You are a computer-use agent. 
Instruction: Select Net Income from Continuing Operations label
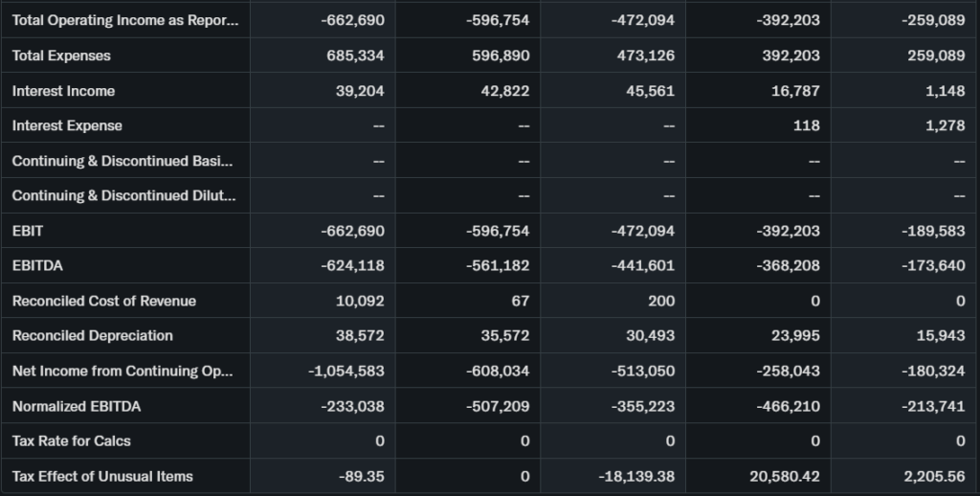pyautogui.click(x=122, y=371)
